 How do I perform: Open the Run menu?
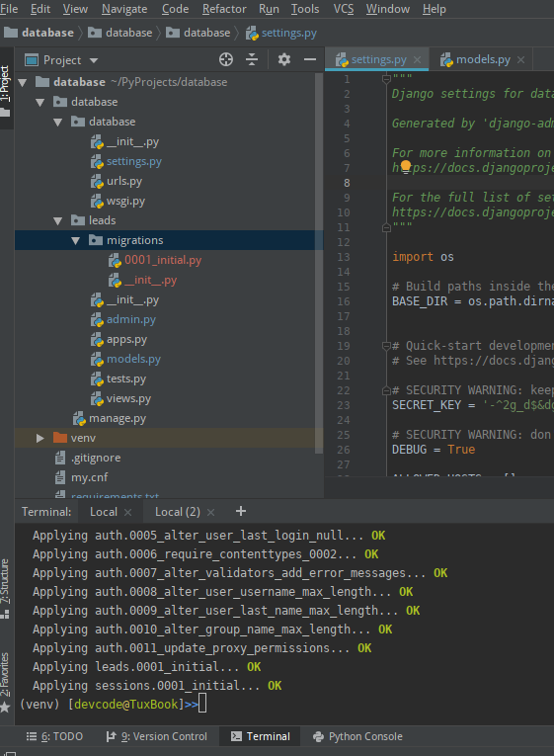click(269, 9)
